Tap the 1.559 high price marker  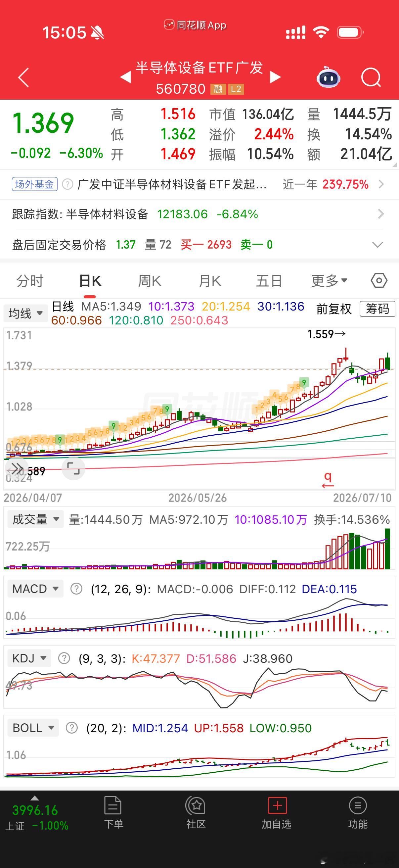tap(326, 334)
